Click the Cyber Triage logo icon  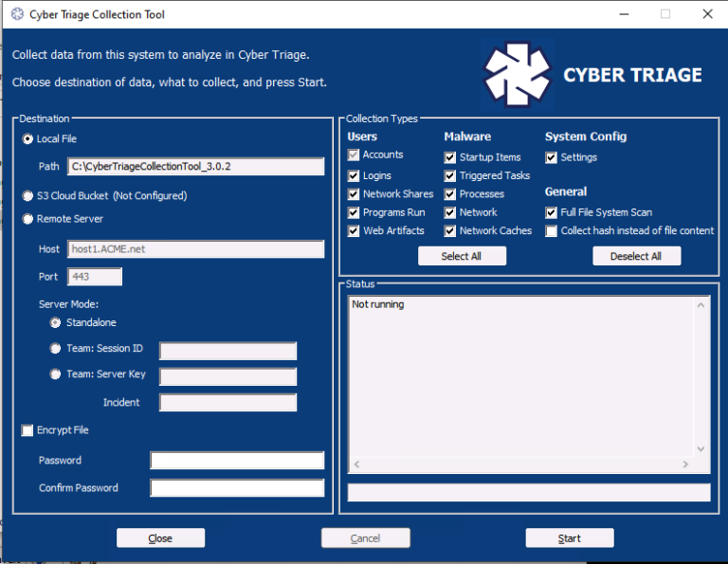518,74
